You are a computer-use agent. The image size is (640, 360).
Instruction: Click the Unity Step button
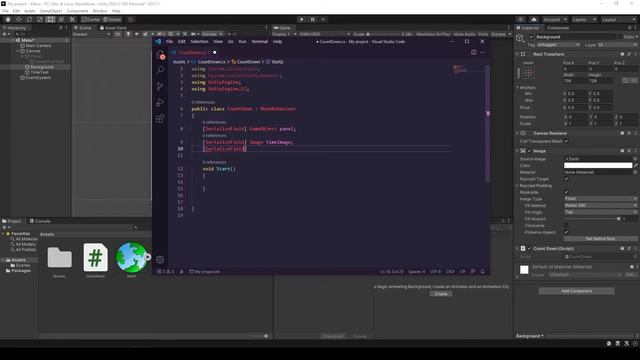click(323, 19)
